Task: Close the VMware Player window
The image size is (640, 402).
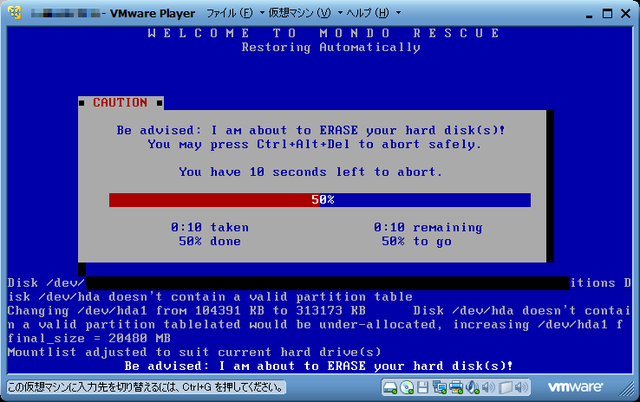Action: click(626, 13)
